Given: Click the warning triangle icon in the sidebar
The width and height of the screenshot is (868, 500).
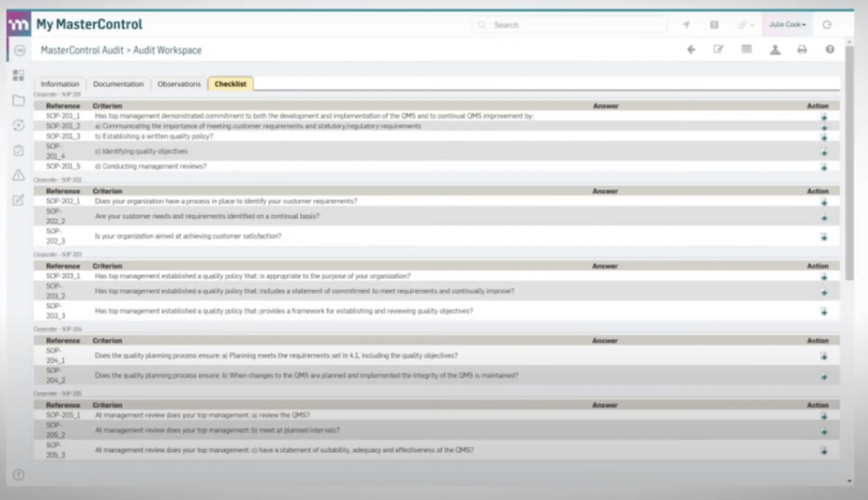Looking at the screenshot, I should coord(19,174).
